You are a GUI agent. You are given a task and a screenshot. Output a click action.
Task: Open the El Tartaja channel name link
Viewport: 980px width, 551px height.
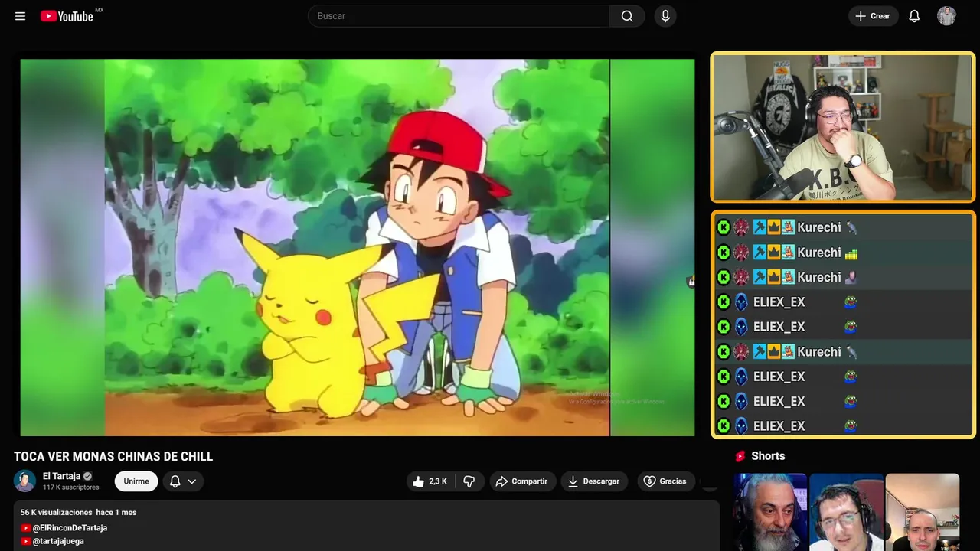point(61,476)
